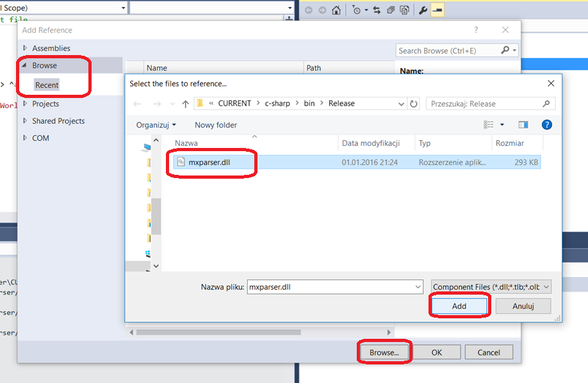Open the Help icon in the file dialog
The width and height of the screenshot is (588, 383).
[546, 124]
